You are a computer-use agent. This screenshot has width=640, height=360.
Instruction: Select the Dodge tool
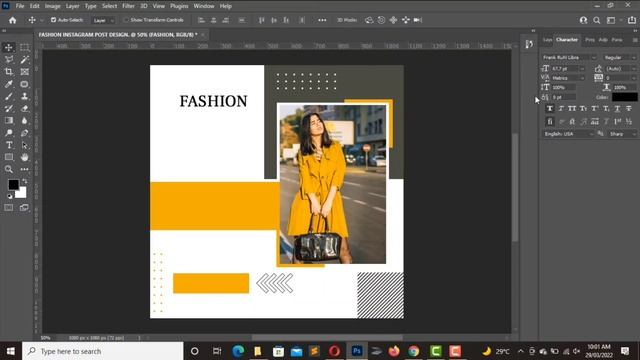pyautogui.click(x=9, y=133)
